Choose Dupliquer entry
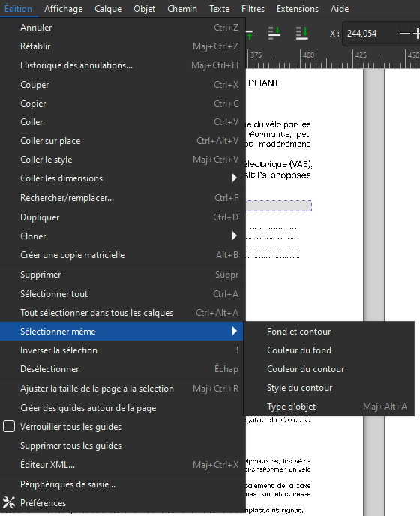This screenshot has width=420, height=516. pos(122,217)
